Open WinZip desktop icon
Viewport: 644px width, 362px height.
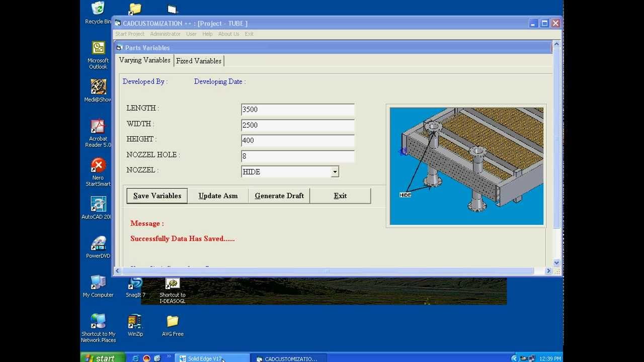(135, 322)
